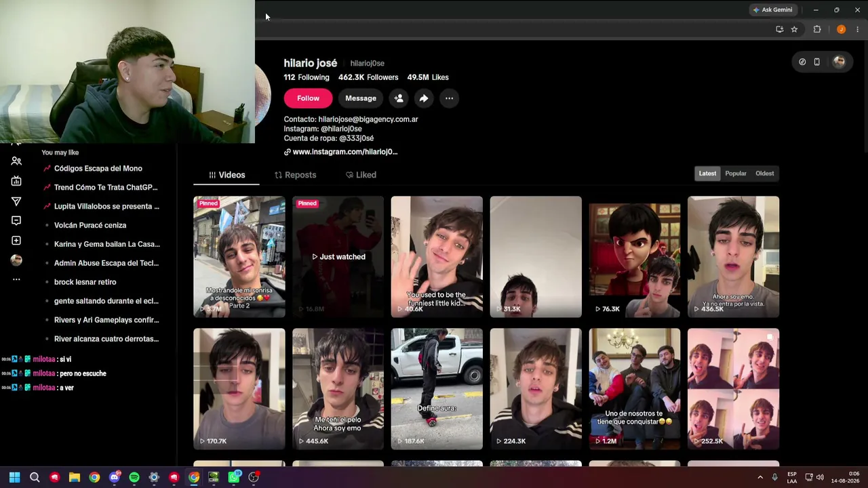Screen dimensions: 868x488
Task: Open account avatar menu at top right
Action: pyautogui.click(x=839, y=62)
